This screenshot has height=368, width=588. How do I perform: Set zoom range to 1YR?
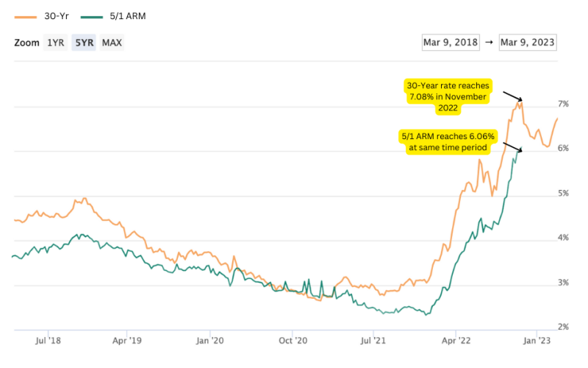point(55,43)
